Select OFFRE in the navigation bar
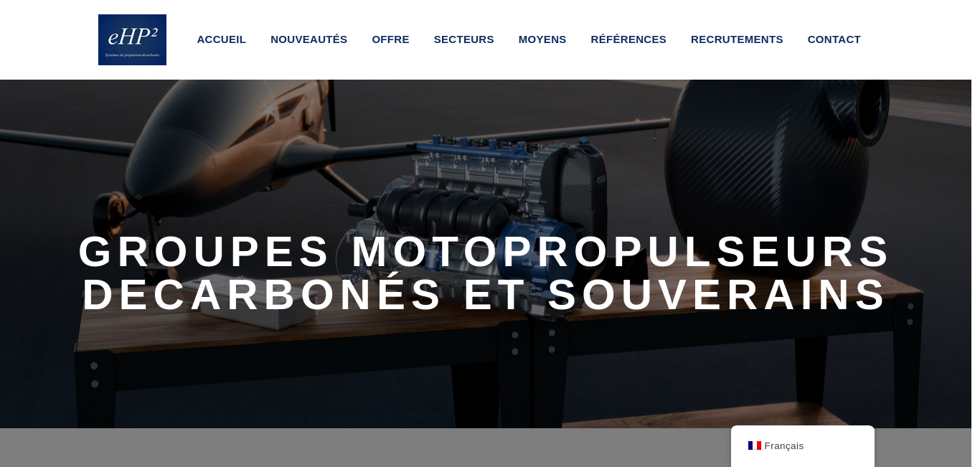980x467 pixels. pos(390,39)
